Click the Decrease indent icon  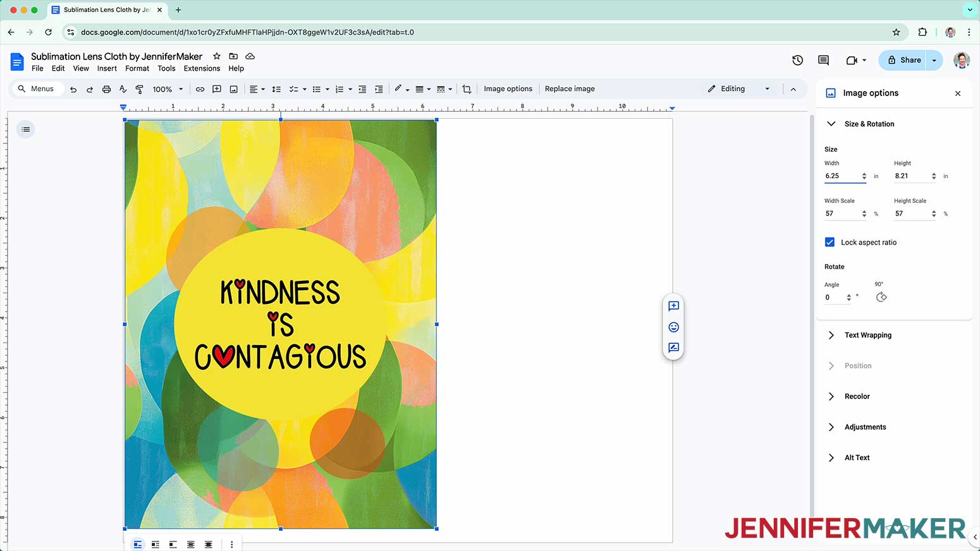[362, 89]
